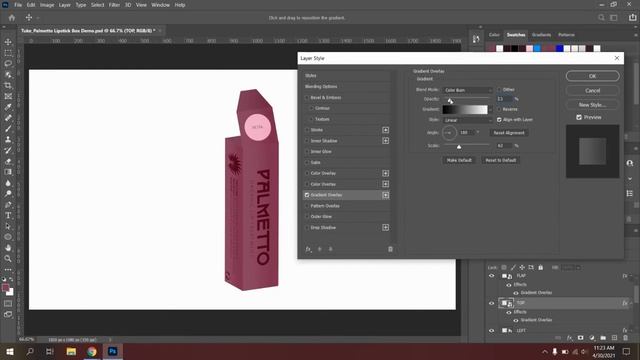Open the File menu
Viewport: 640px width, 360px height.
18,5
